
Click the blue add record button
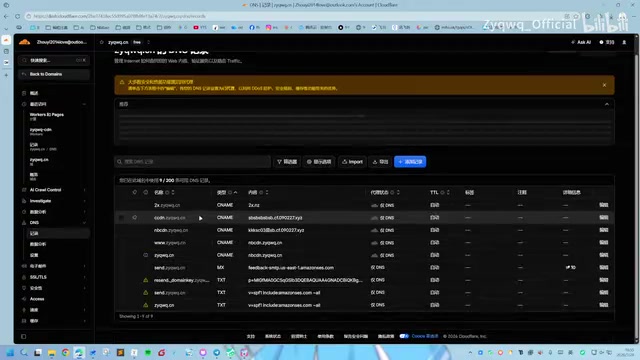tap(410, 162)
